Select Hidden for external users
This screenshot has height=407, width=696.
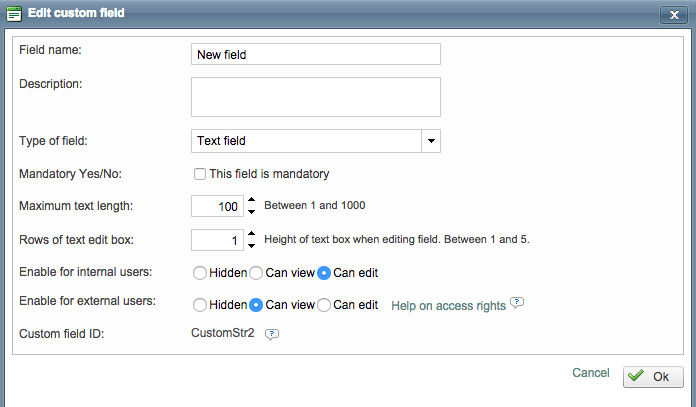point(199,305)
